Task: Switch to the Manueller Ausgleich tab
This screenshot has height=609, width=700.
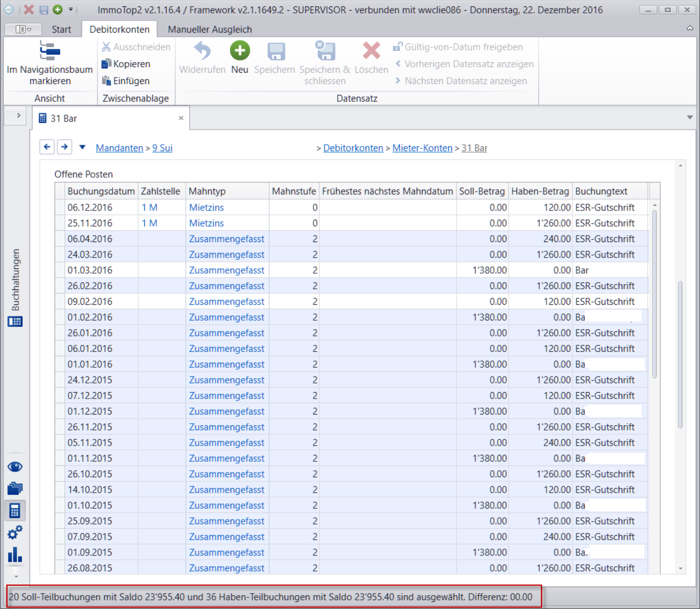Action: (x=210, y=29)
